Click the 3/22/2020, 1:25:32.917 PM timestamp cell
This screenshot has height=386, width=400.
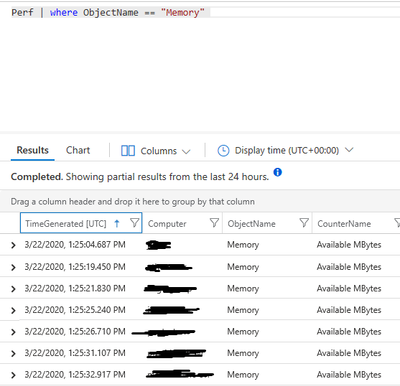(x=75, y=375)
